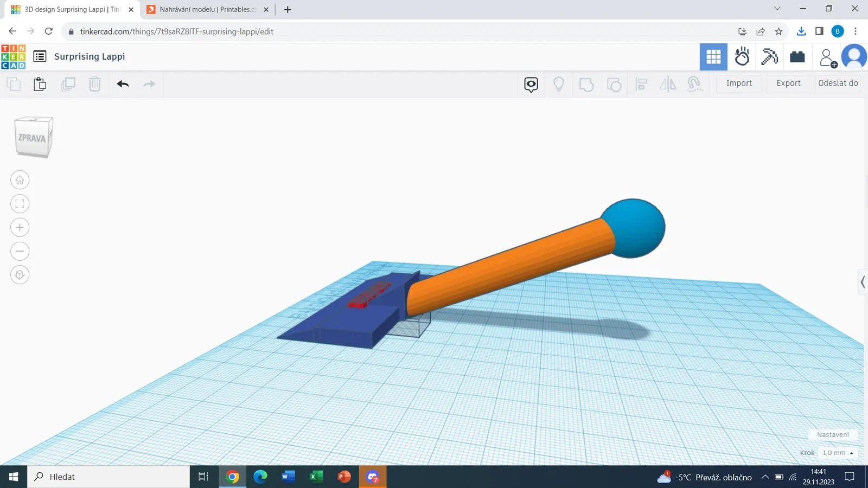Viewport: 868px width, 488px height.
Task: Switch to Blocks pickaxe mode
Action: (x=770, y=56)
